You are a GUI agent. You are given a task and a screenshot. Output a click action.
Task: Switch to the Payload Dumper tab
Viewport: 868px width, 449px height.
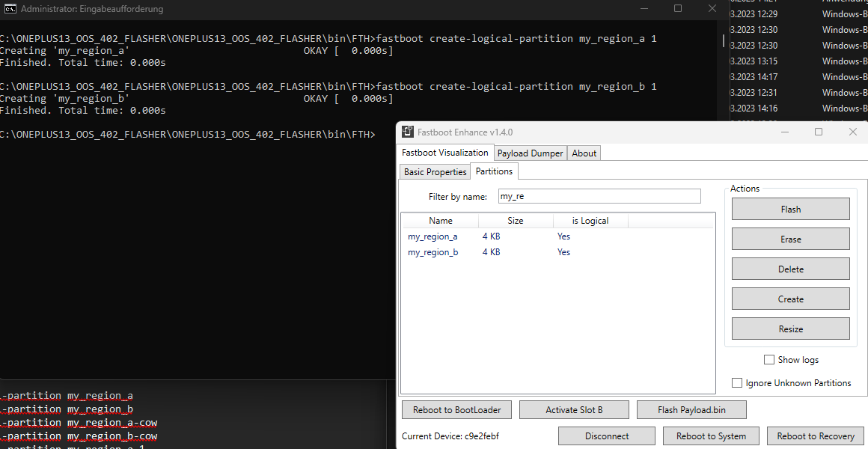[530, 153]
